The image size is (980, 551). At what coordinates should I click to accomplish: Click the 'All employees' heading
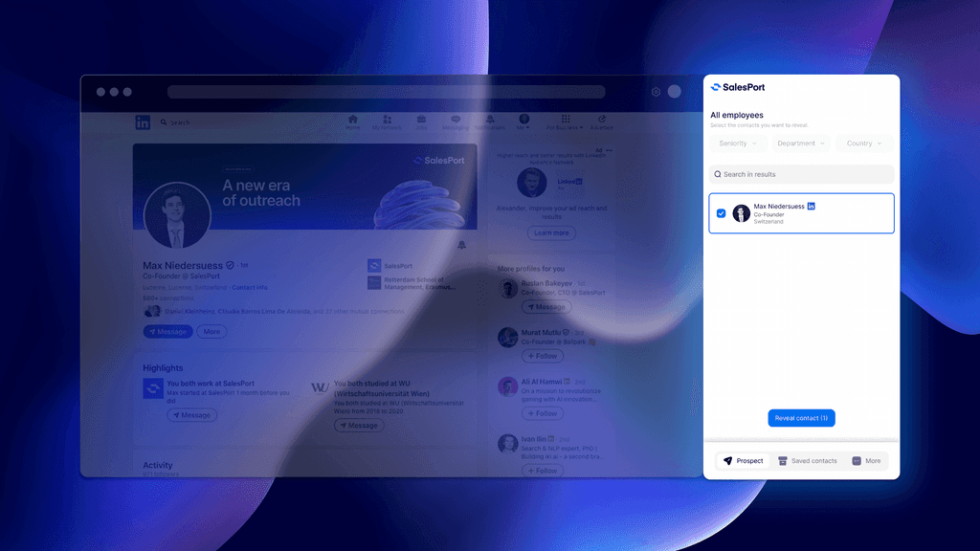[737, 115]
